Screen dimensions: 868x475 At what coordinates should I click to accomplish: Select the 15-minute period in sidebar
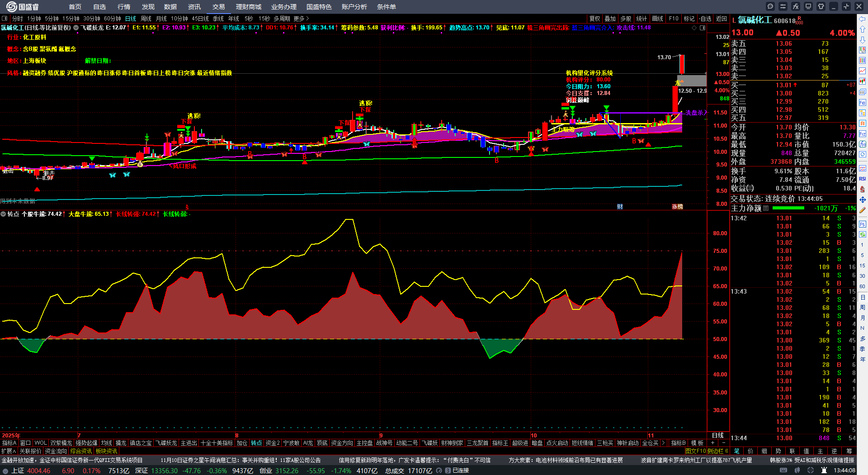point(863,266)
